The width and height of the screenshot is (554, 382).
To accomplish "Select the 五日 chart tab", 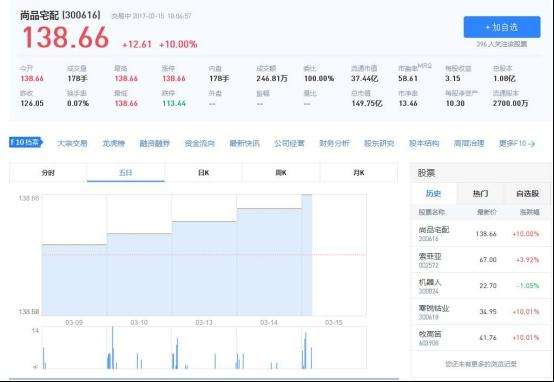I will coord(126,173).
